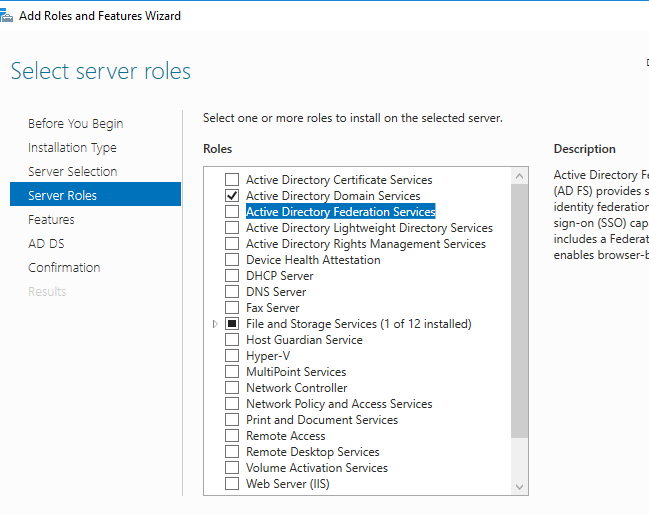
Task: Check the Remote Desktop Services checkbox
Action: [x=232, y=452]
